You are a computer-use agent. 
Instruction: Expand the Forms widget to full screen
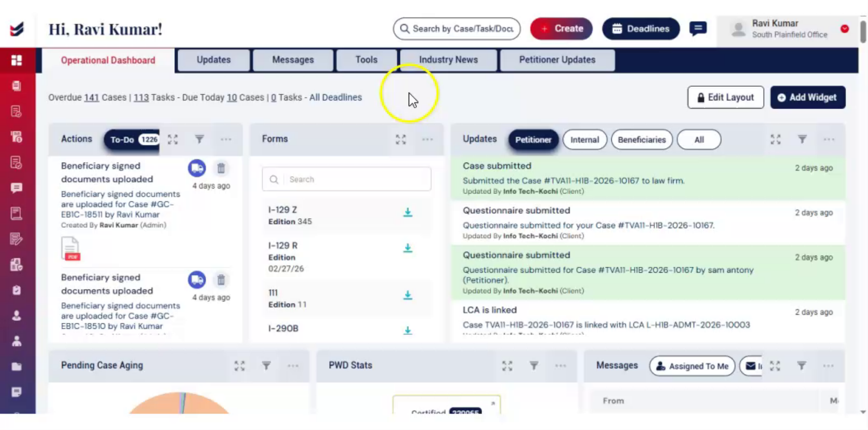tap(401, 139)
